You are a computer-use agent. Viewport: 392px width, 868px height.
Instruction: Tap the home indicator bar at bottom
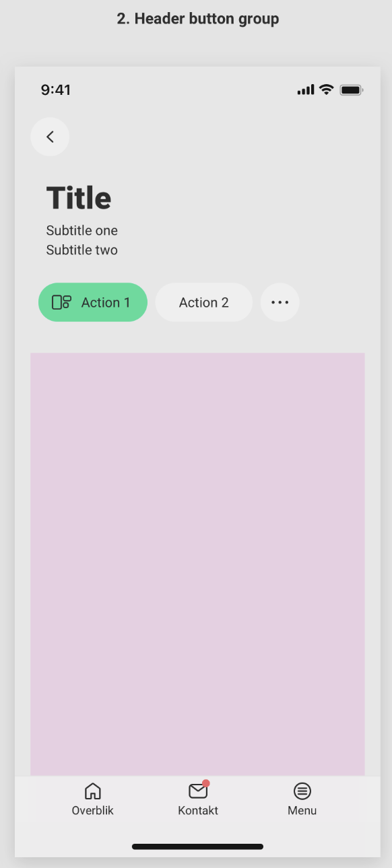pyautogui.click(x=197, y=846)
